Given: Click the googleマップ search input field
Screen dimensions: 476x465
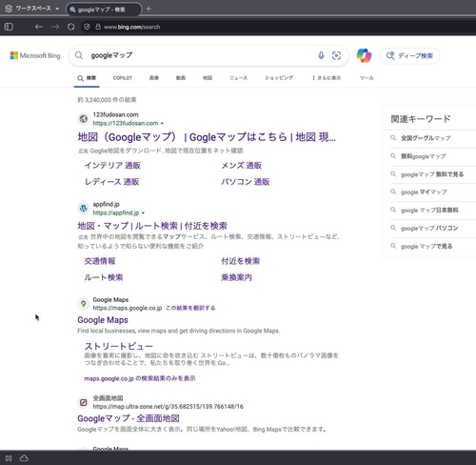Looking at the screenshot, I should pos(202,55).
